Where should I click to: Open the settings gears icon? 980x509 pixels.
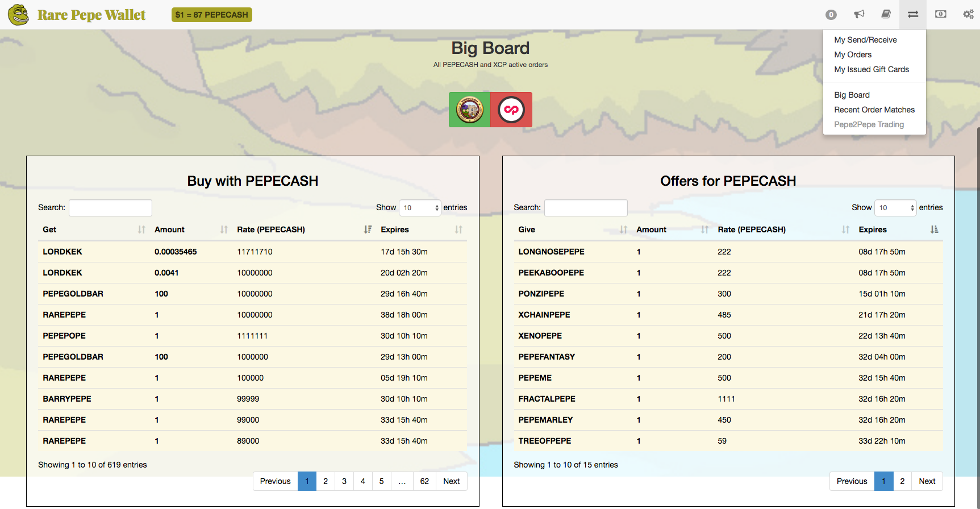click(968, 14)
